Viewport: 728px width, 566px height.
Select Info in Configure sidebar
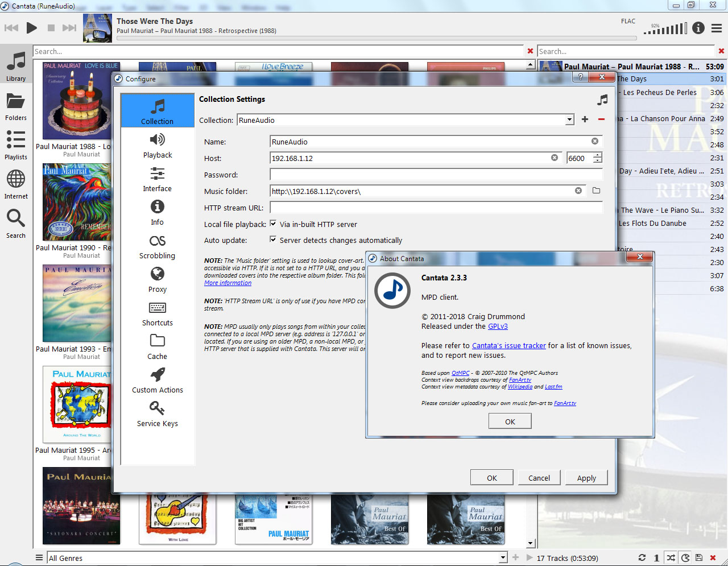[158, 213]
